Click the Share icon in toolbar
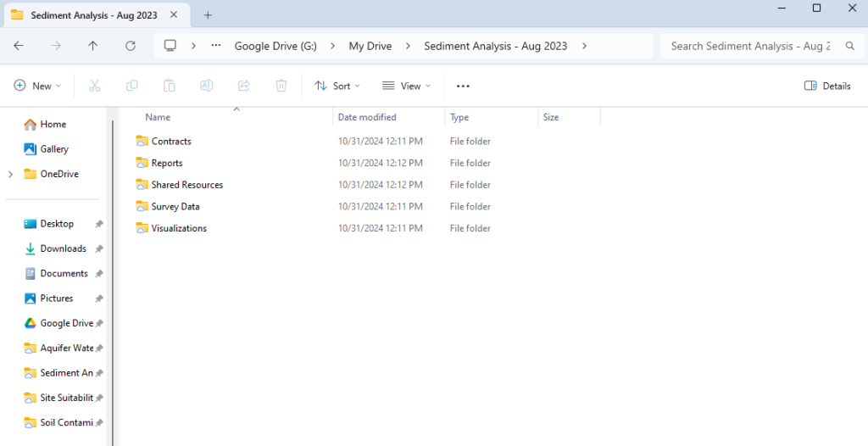Viewport: 868px width, 446px height. (244, 86)
